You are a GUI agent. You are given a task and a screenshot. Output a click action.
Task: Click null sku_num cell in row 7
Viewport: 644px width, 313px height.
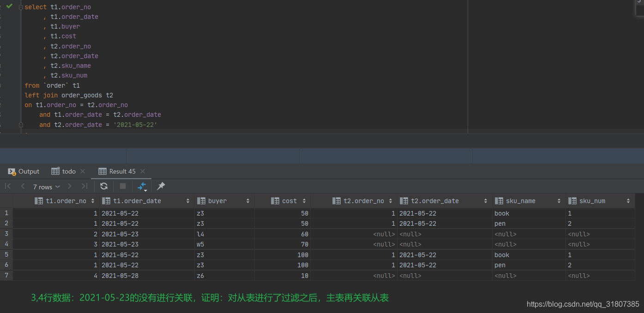tap(600, 276)
